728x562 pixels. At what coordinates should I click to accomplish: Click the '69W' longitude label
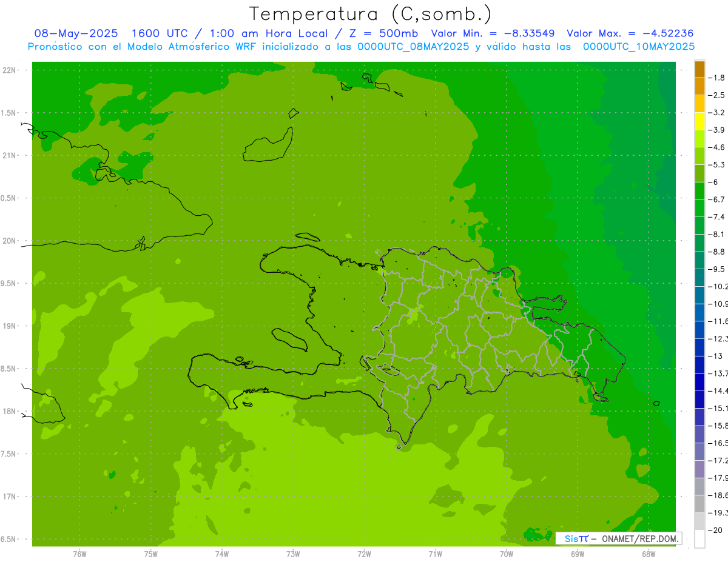(x=578, y=554)
